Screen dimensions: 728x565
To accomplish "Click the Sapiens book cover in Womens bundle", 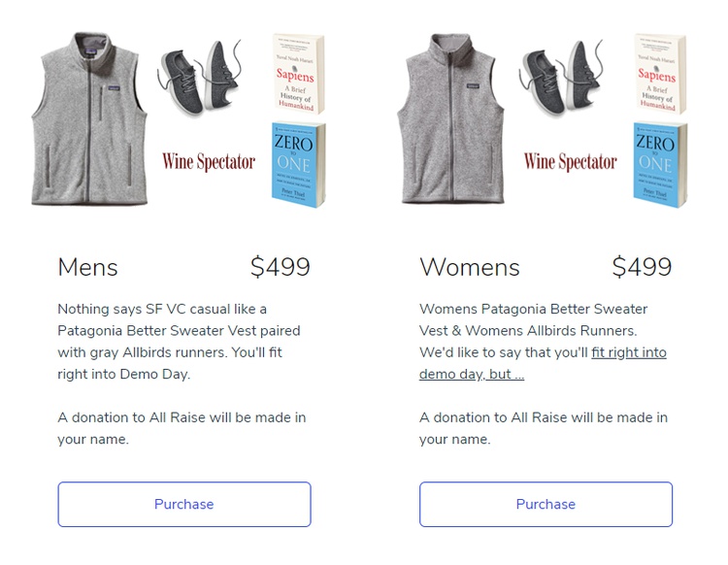I will coord(660,74).
